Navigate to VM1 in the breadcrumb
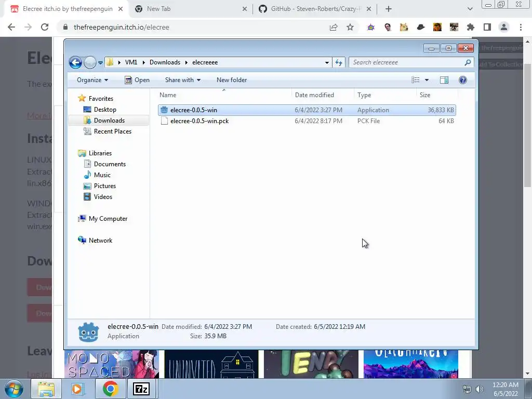The height and width of the screenshot is (399, 532). click(131, 62)
